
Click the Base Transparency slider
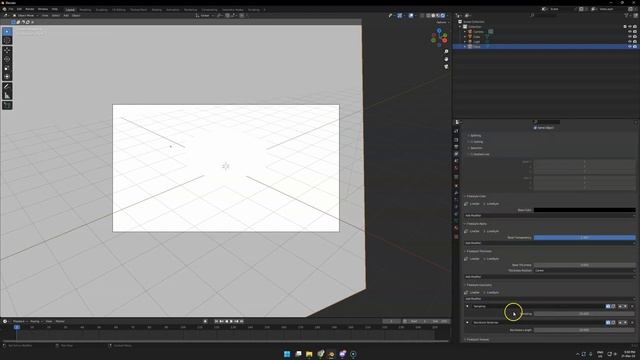pos(584,237)
